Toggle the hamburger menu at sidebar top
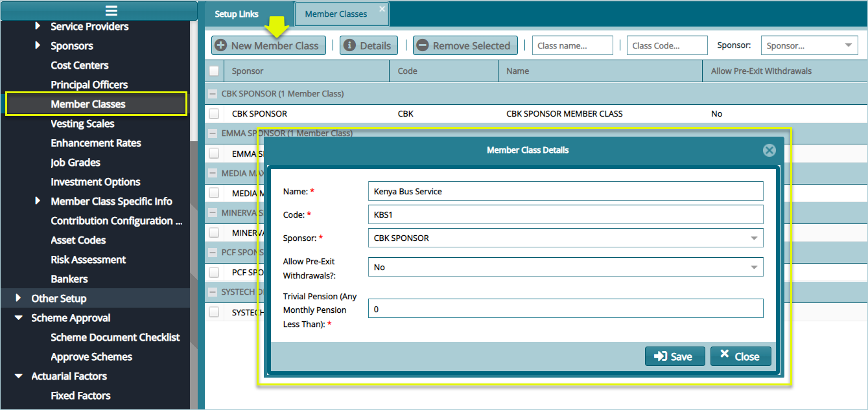 (111, 11)
